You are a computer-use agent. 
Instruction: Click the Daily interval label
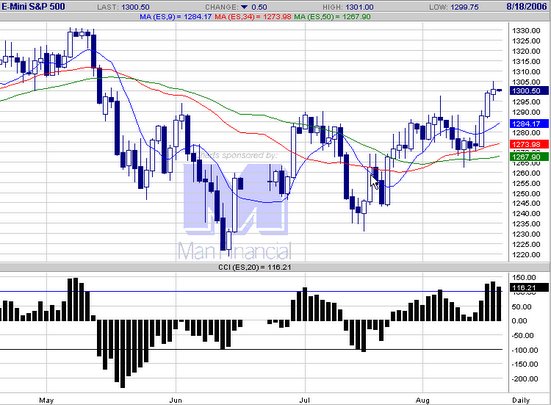[x=521, y=400]
